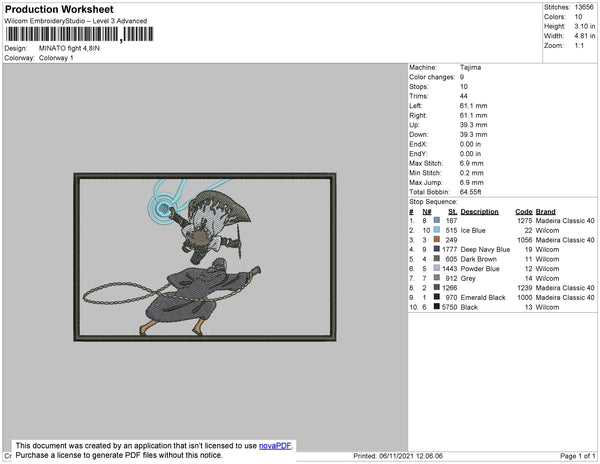Click the Deep Navy Blue color swatch
Screen dimensions: 600x464
coord(437,249)
